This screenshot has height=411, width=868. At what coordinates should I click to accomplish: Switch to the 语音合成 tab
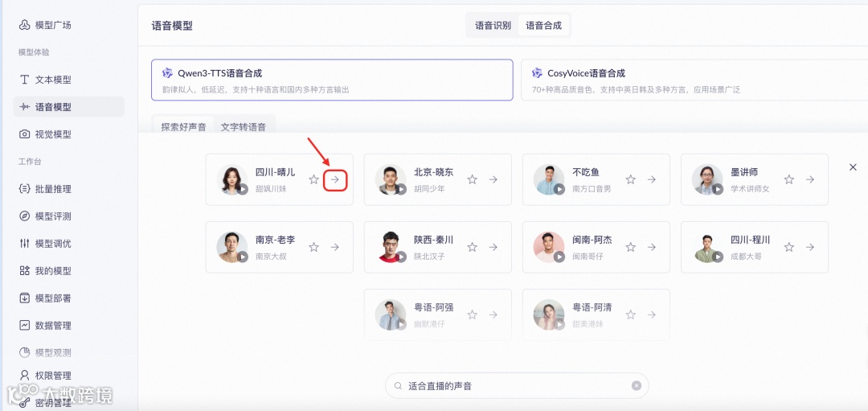coord(543,26)
